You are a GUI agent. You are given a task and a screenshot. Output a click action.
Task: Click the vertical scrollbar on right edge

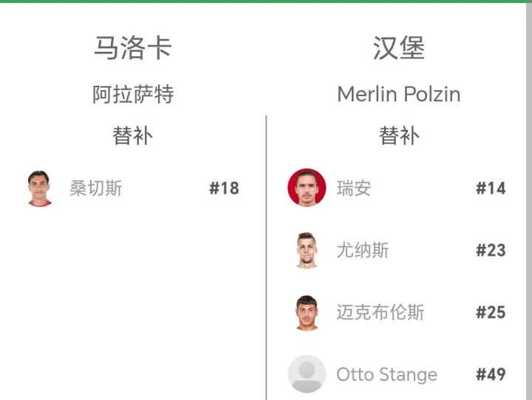[528, 200]
